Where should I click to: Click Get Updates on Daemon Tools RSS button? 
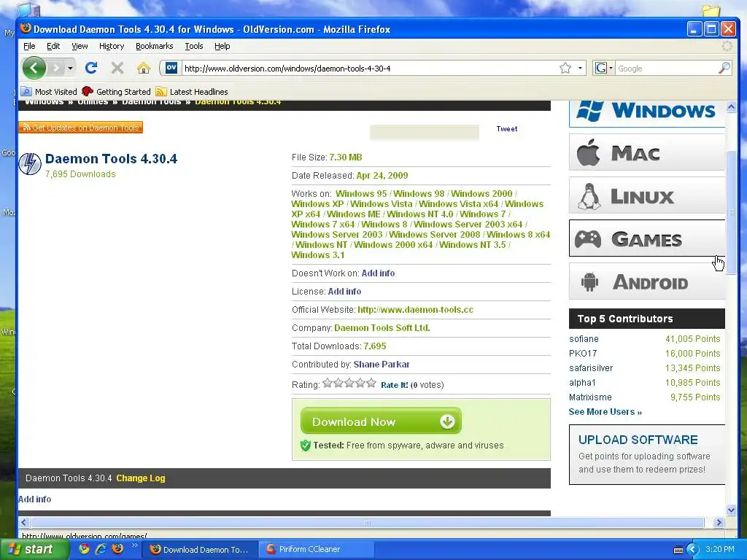click(x=80, y=128)
